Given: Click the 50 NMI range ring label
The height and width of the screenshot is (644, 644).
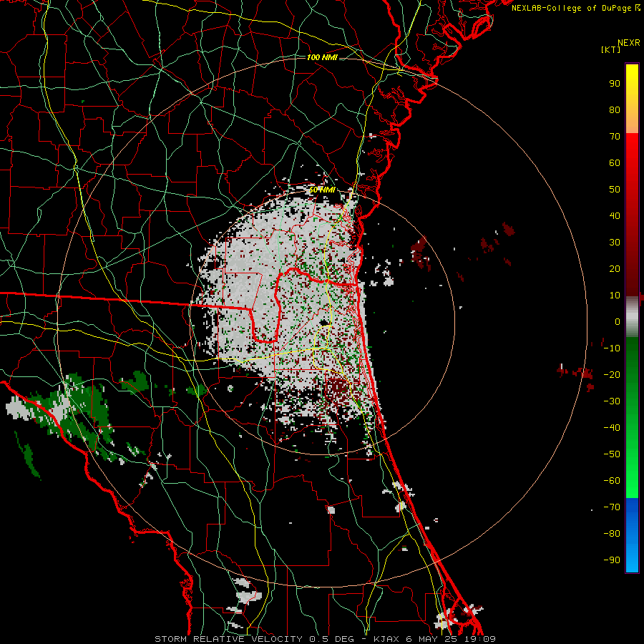Looking at the screenshot, I should coord(322,190).
